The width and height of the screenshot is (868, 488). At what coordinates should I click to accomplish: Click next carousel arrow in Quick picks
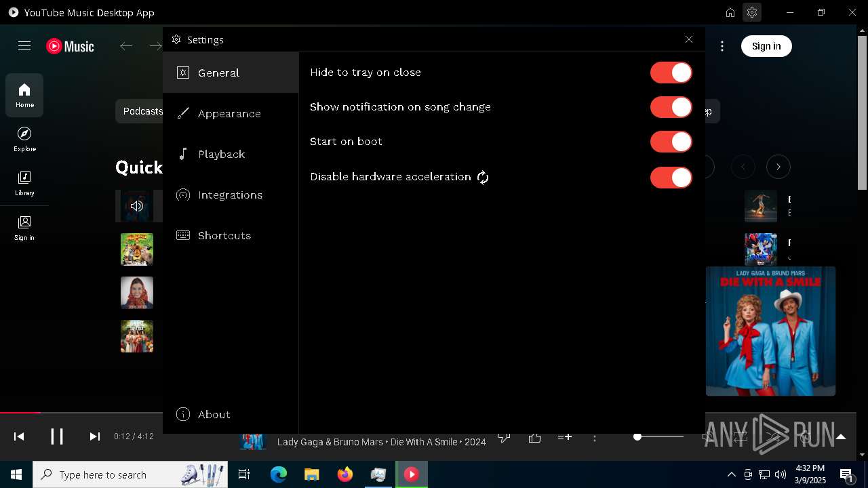tap(778, 167)
